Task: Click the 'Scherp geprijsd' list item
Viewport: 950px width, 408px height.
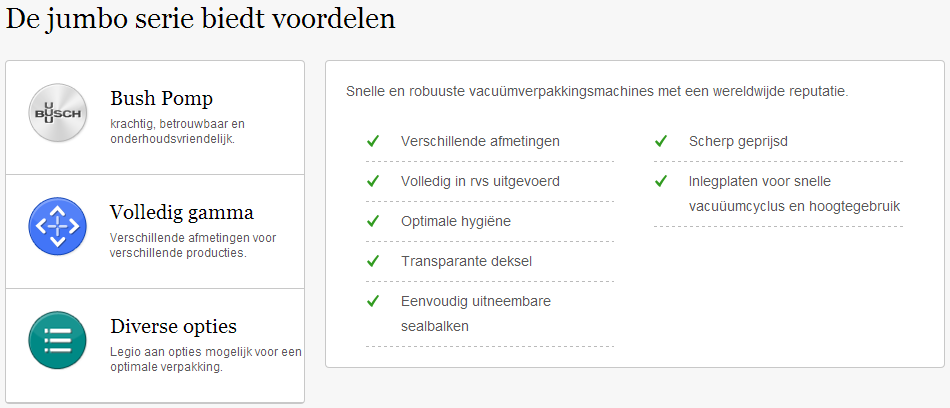Action: pyautogui.click(x=779, y=141)
